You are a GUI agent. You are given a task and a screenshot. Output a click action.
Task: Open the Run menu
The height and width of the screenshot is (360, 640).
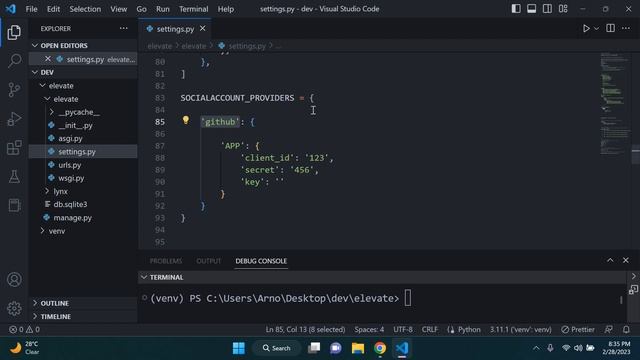tap(162, 9)
